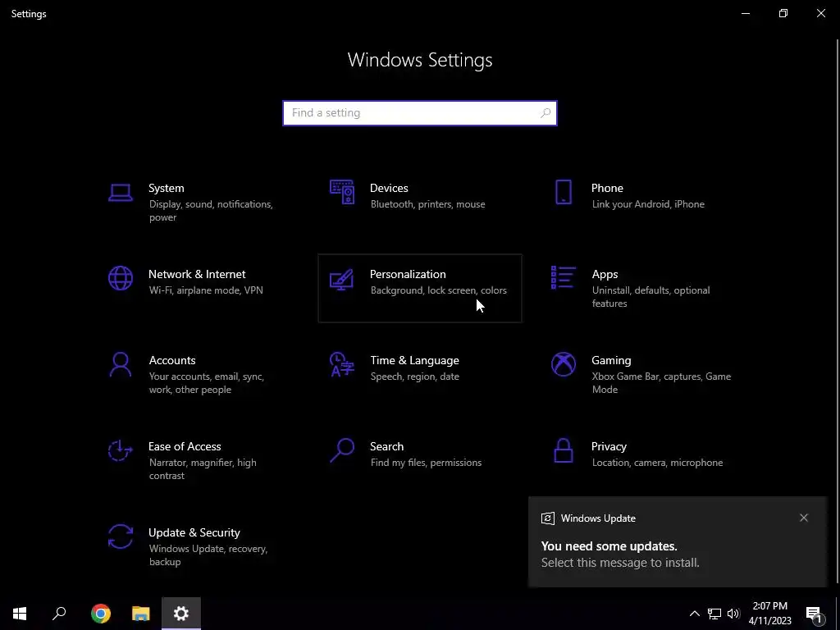Click 'Display, sound, notifications, power' description
Image resolution: width=840 pixels, height=630 pixels.
(x=211, y=211)
